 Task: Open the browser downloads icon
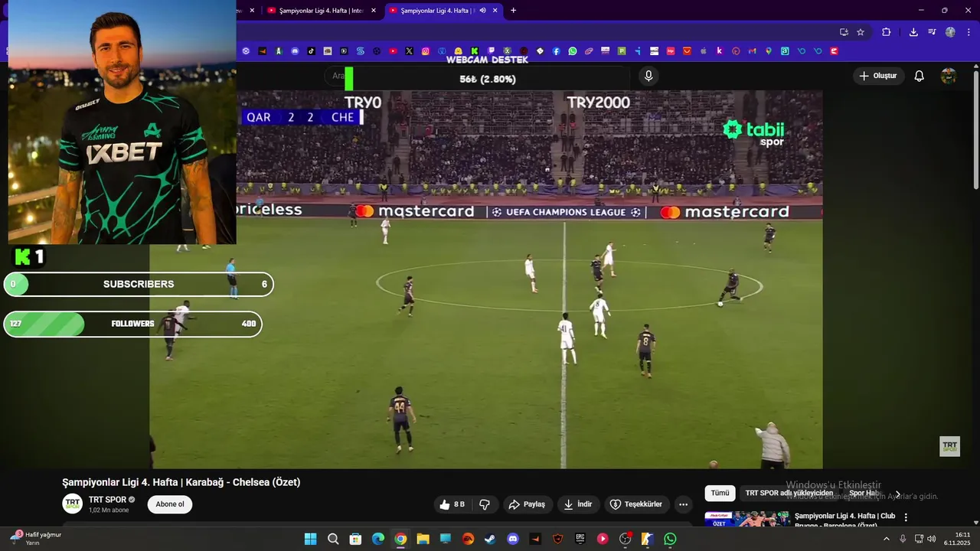(913, 32)
